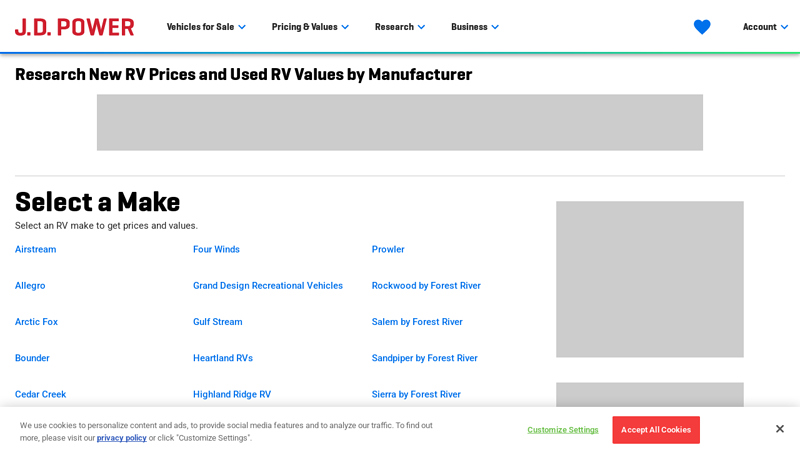Screen dimensions: 800x450
Task: Expand Business dropdown chevron
Action: tap(495, 27)
